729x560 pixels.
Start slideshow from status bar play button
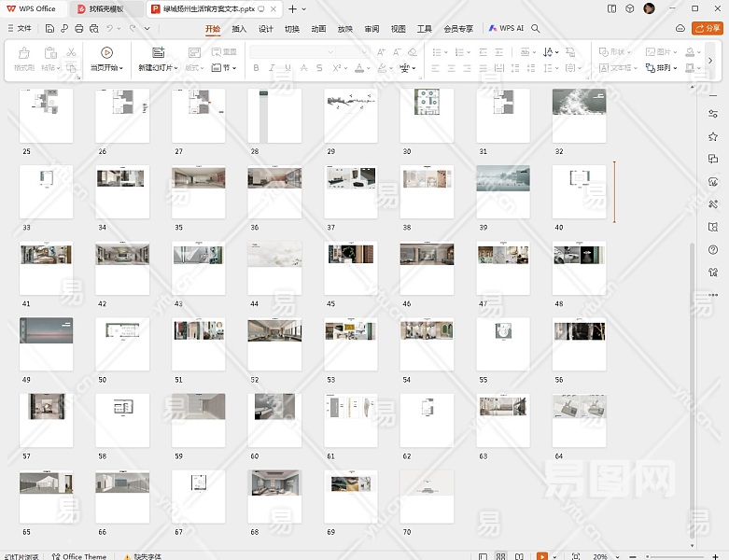542,556
